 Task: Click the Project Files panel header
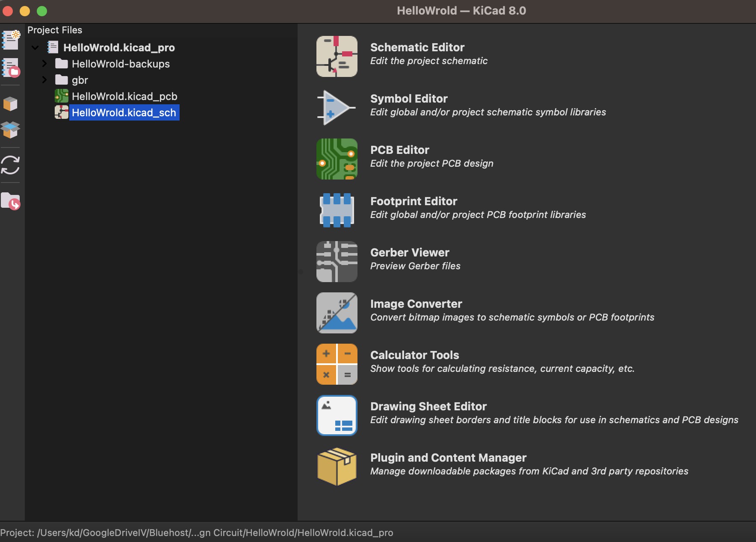pos(55,30)
